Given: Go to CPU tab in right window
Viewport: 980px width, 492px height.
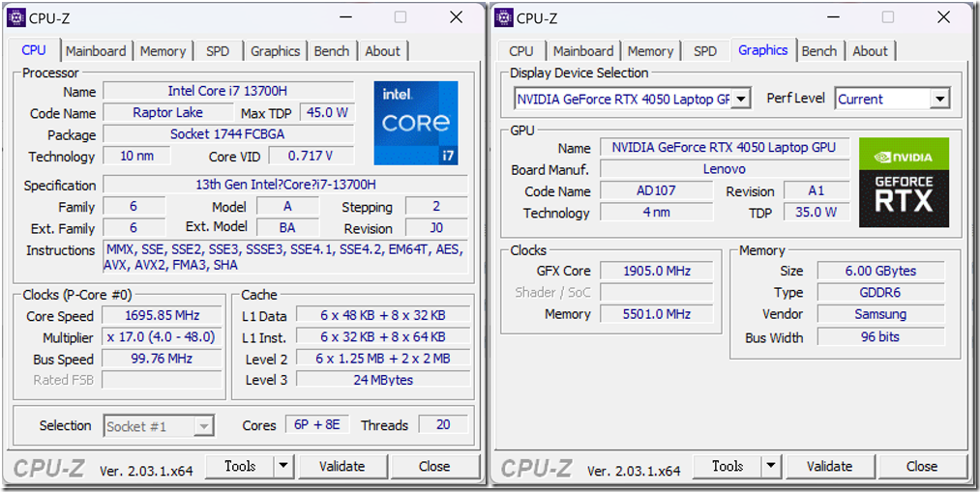Looking at the screenshot, I should 520,51.
